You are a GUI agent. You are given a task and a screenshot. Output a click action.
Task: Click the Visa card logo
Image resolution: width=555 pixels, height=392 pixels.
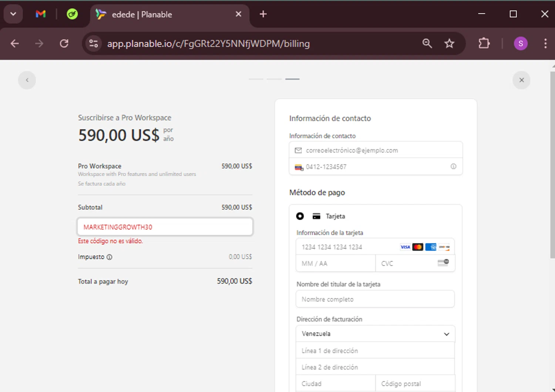[406, 247]
